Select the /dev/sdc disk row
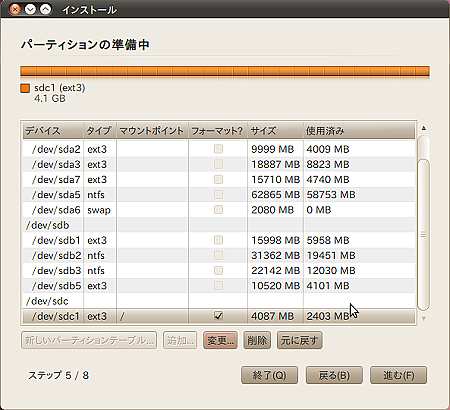 click(219, 301)
